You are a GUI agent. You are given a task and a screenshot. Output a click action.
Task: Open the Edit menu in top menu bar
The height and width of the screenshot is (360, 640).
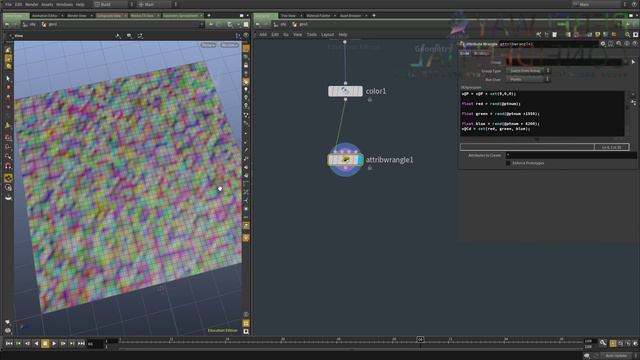click(x=19, y=4)
